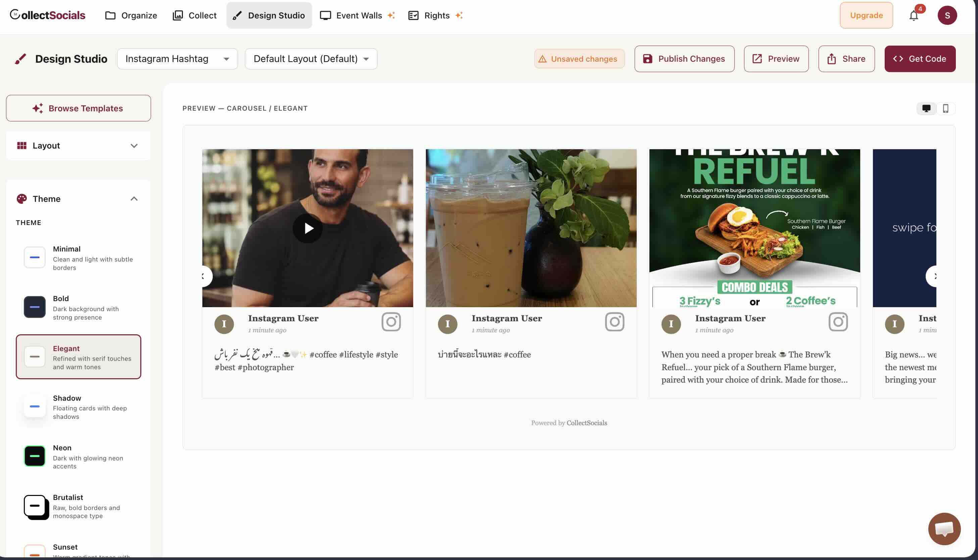978x560 pixels.
Task: Click avatar on the iced coffee post
Action: click(x=448, y=324)
